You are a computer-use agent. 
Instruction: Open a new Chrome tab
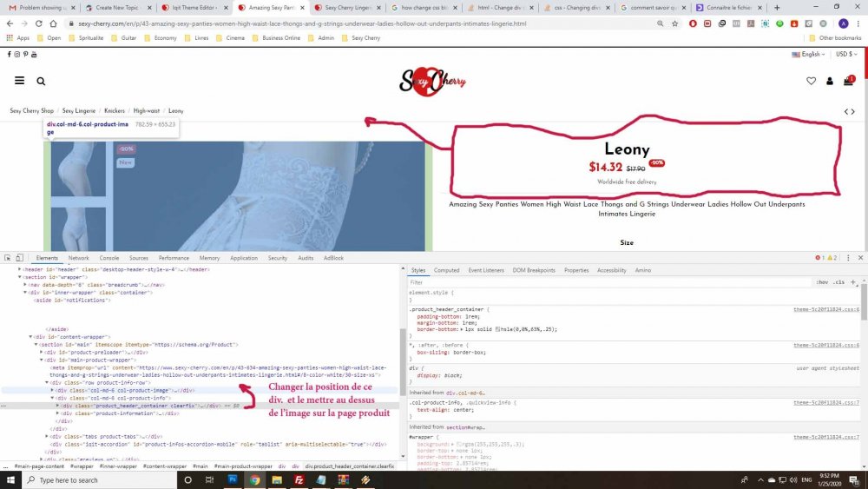pos(777,8)
